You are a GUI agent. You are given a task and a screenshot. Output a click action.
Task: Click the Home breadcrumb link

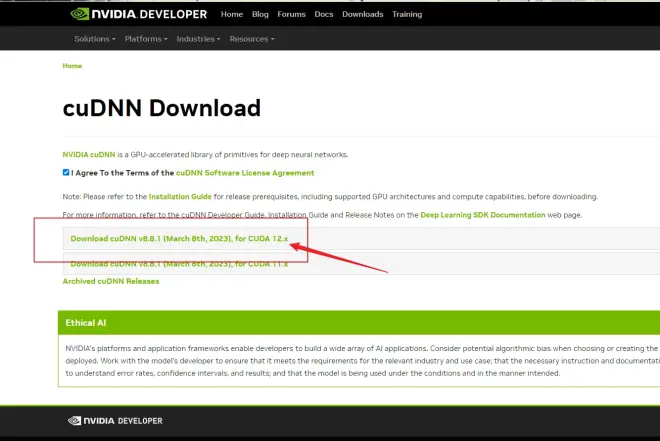[72, 66]
